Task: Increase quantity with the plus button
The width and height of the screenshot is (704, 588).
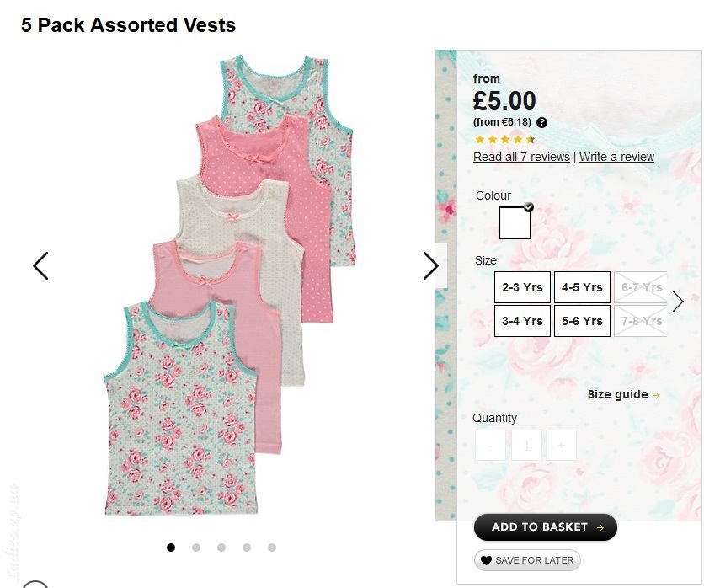Action: pos(561,445)
